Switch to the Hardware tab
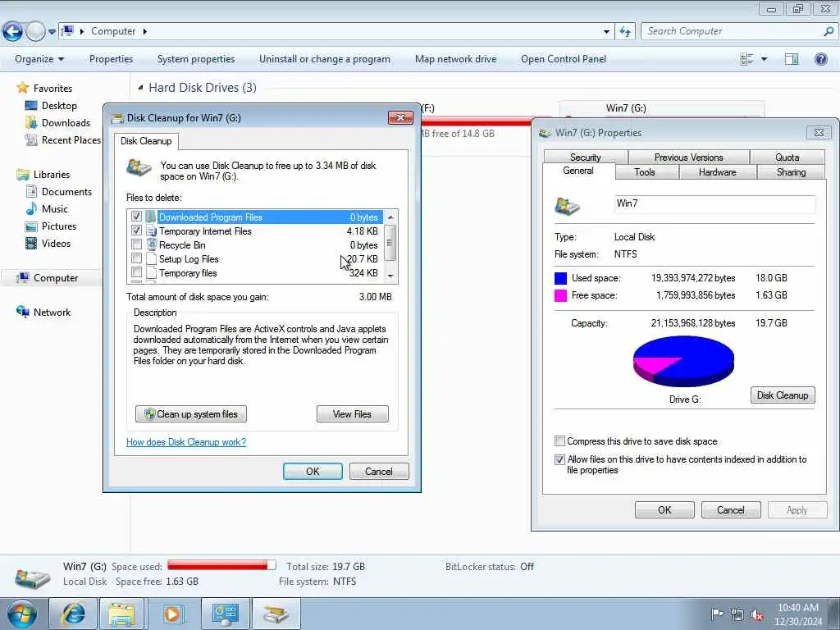This screenshot has width=840, height=630. [x=717, y=172]
